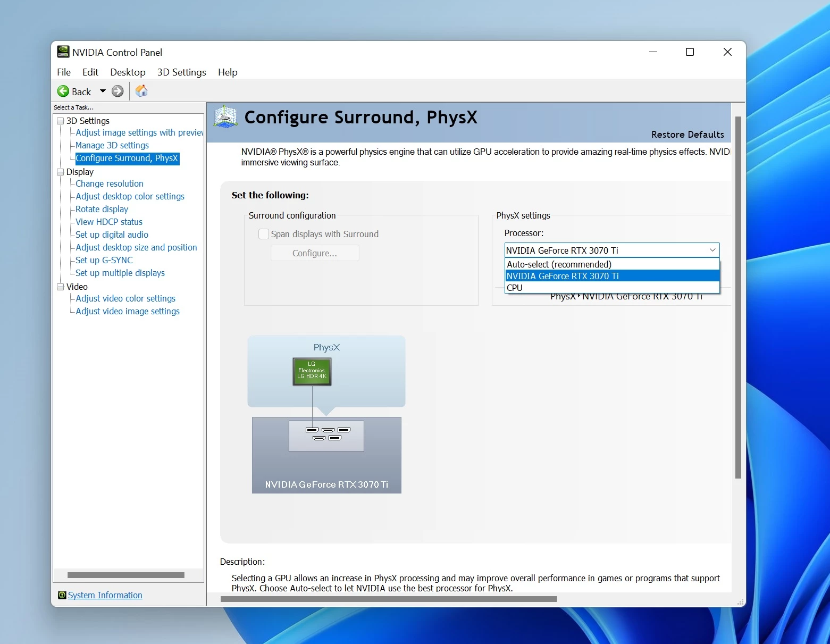Select Configure Surround, PhysX task

(x=127, y=158)
